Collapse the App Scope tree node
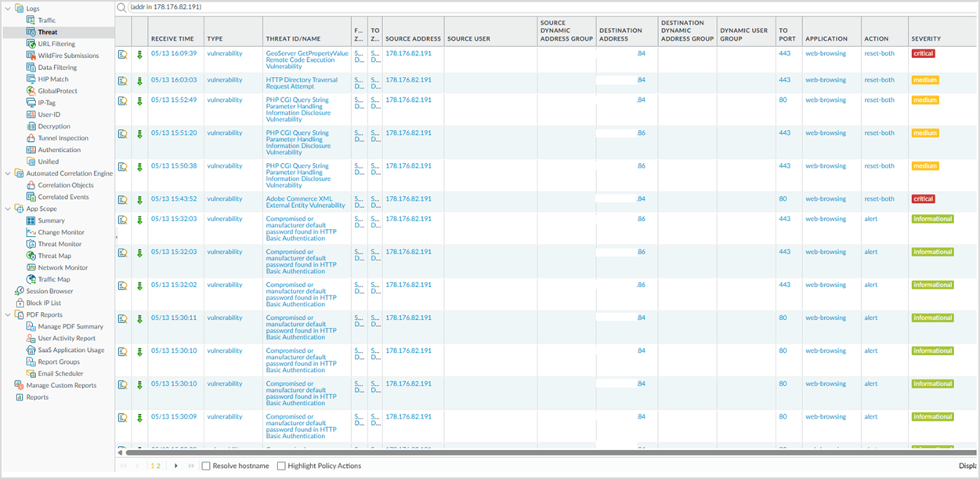The width and height of the screenshot is (980, 479). (8, 209)
